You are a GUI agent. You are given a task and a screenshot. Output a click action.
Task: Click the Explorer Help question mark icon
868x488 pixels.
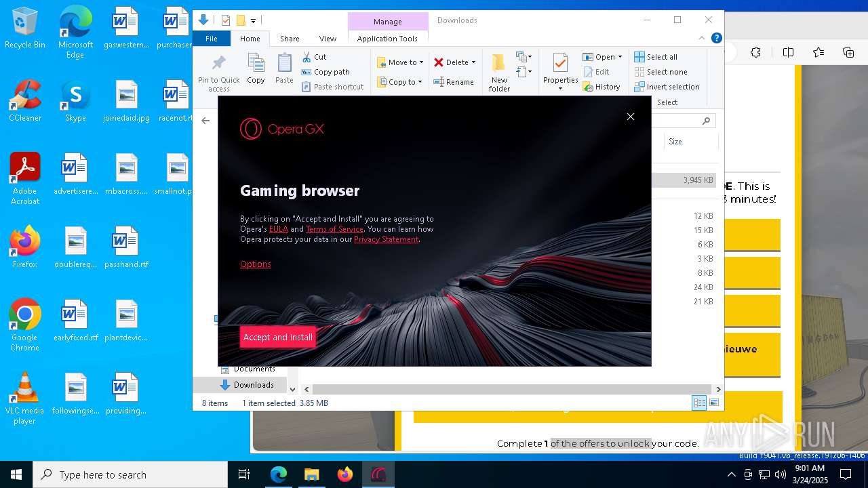716,39
